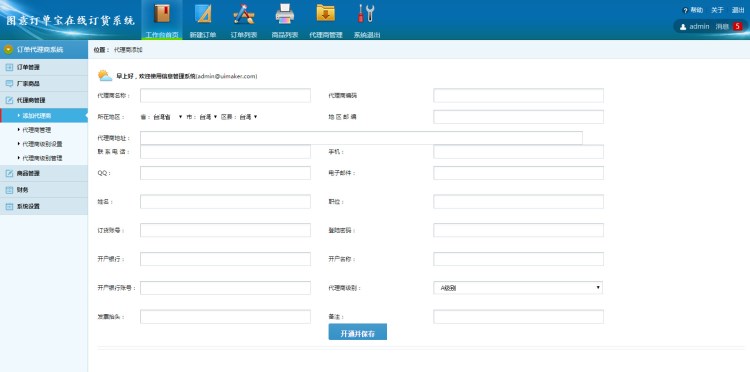
Task: Open the 区县 district dropdown
Action: point(248,117)
